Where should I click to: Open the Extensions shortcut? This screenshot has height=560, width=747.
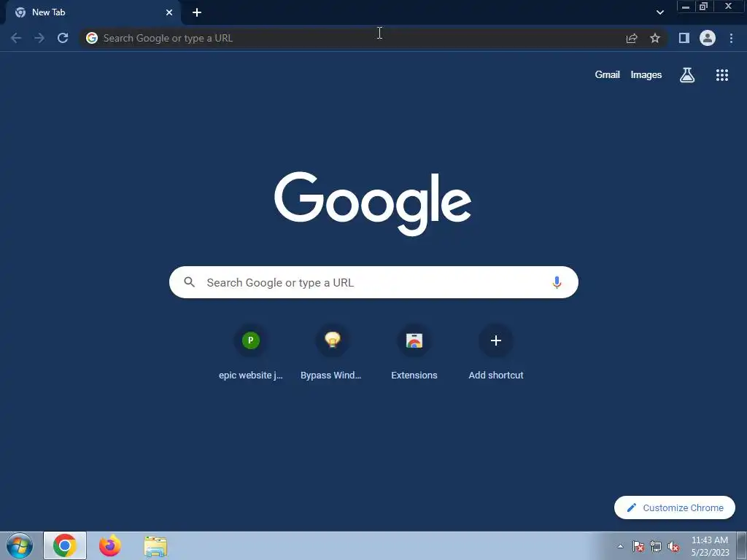coord(414,352)
